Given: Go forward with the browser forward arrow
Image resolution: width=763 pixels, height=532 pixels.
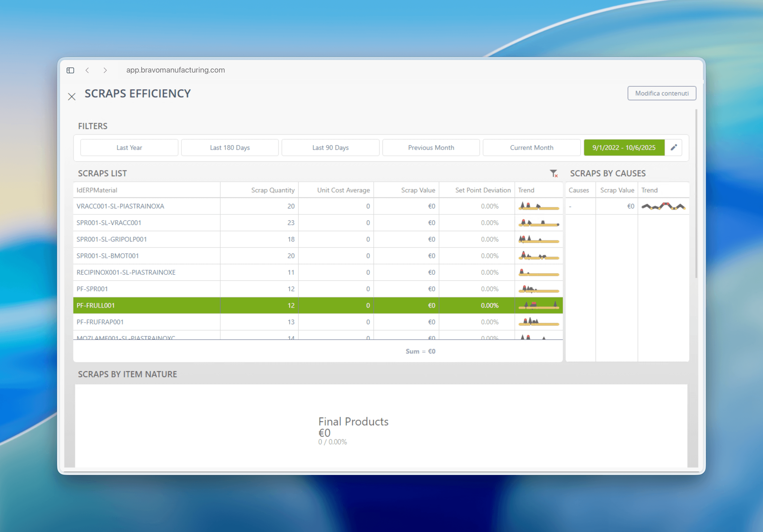Looking at the screenshot, I should point(105,70).
